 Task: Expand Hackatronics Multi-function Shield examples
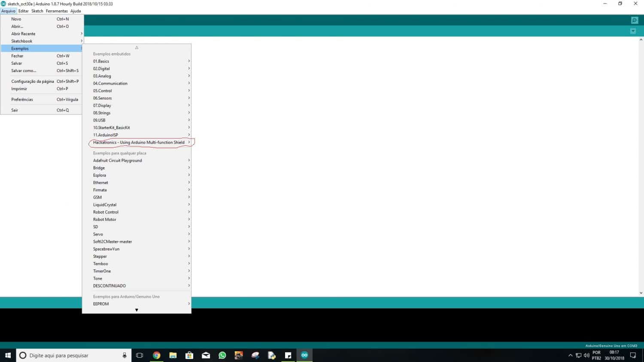139,142
